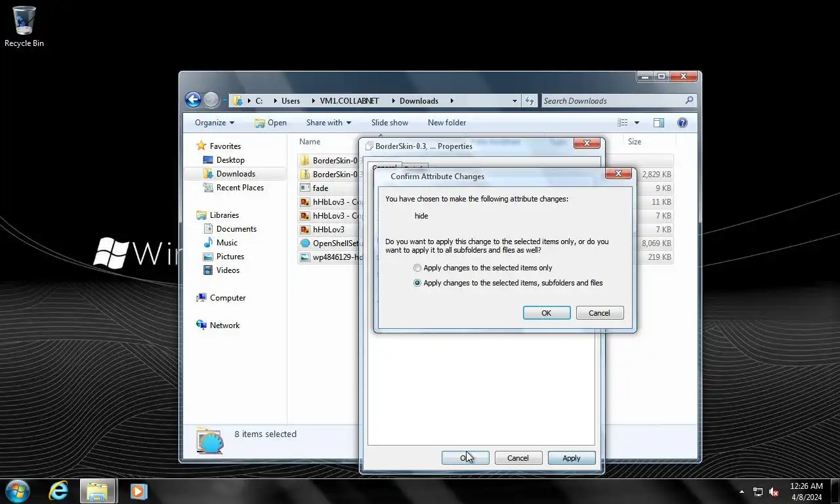Click the folder icon in the address bar
The width and height of the screenshot is (840, 504).
click(x=238, y=100)
